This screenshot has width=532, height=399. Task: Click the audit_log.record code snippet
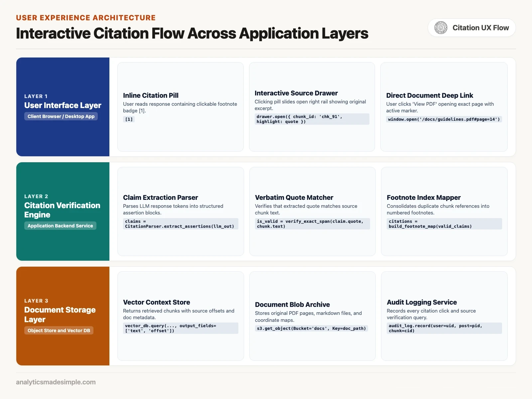click(x=444, y=328)
